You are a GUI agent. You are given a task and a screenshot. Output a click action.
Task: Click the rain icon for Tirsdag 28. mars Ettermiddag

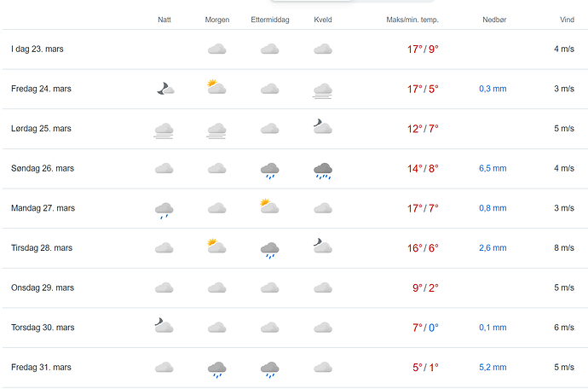point(269,249)
